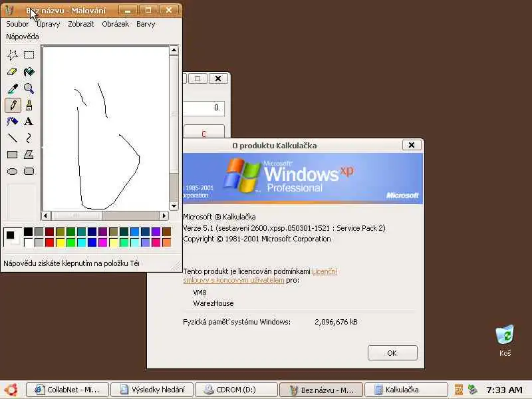Viewport: 532px width, 399px height.
Task: Close the O produktu Kalkulačka dialog
Action: (x=412, y=145)
